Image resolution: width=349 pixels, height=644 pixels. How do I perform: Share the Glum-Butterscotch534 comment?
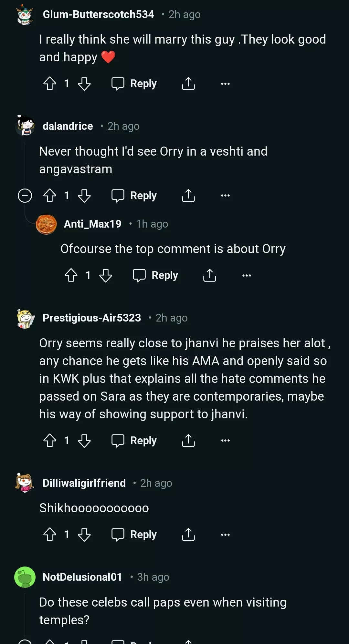188,84
